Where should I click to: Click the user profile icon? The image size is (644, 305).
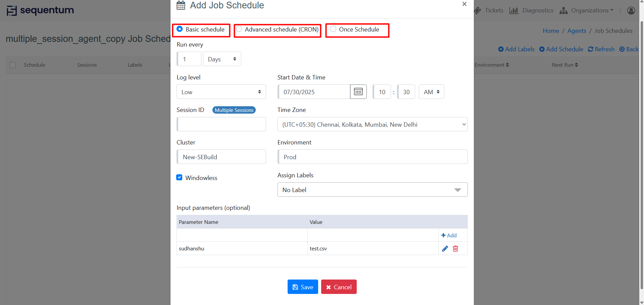coord(631,10)
